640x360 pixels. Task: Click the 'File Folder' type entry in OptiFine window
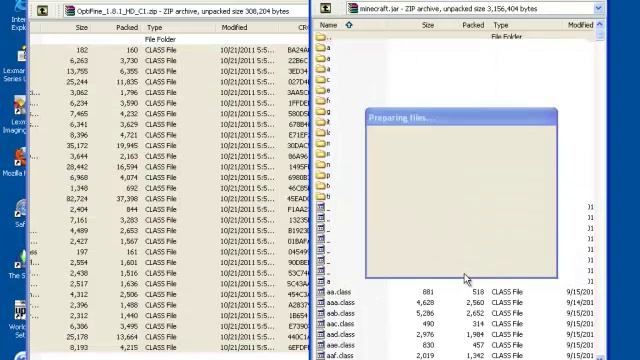(160, 40)
